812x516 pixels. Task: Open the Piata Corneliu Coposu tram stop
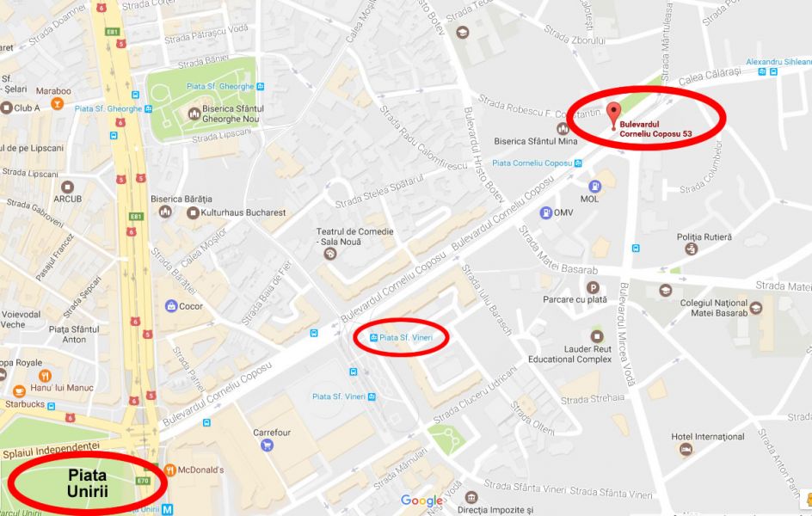[x=537, y=163]
